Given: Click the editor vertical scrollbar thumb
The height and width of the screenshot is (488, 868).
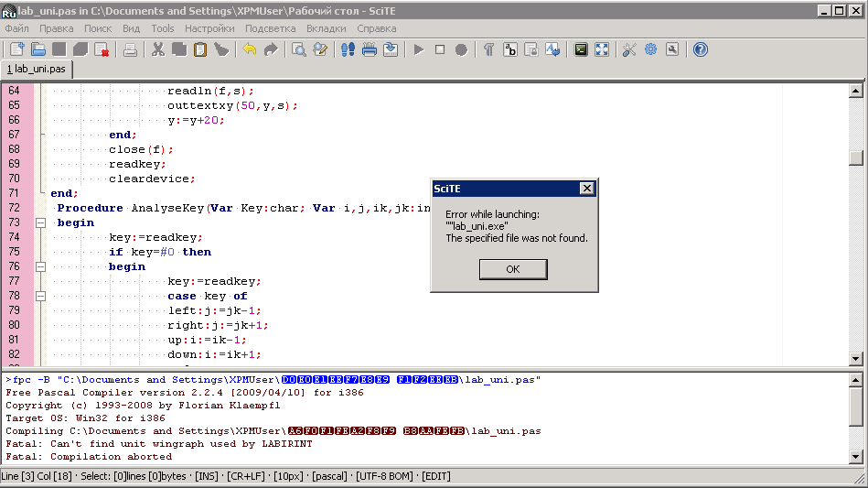Looking at the screenshot, I should pos(855,157).
